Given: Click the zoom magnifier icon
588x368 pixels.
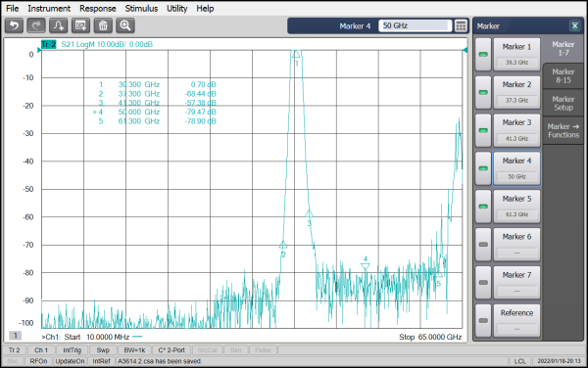Looking at the screenshot, I should (125, 25).
